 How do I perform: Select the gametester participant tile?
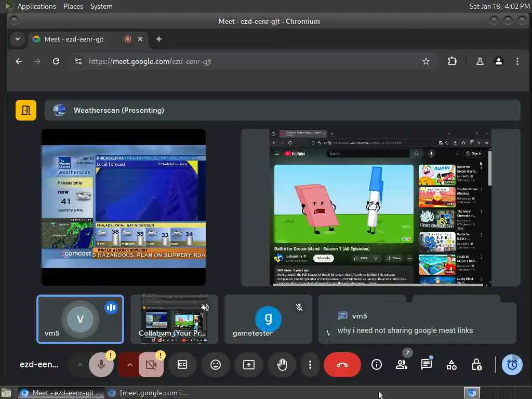coord(268,320)
